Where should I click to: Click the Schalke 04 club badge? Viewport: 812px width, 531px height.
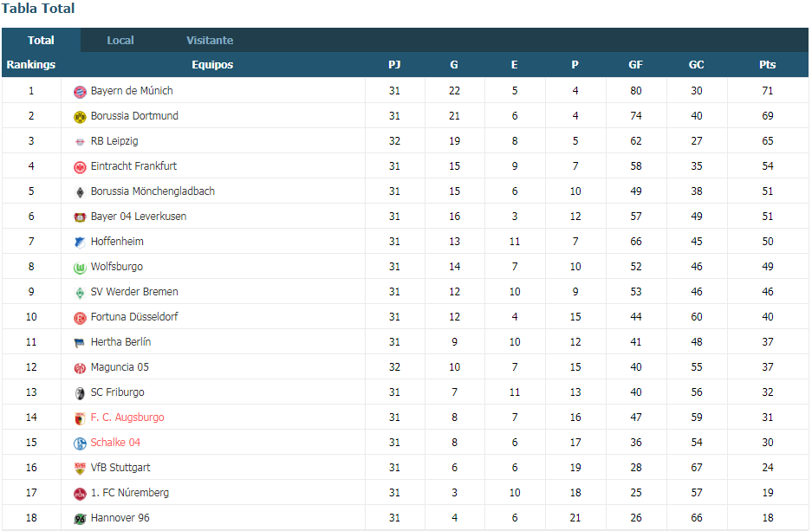(x=80, y=444)
